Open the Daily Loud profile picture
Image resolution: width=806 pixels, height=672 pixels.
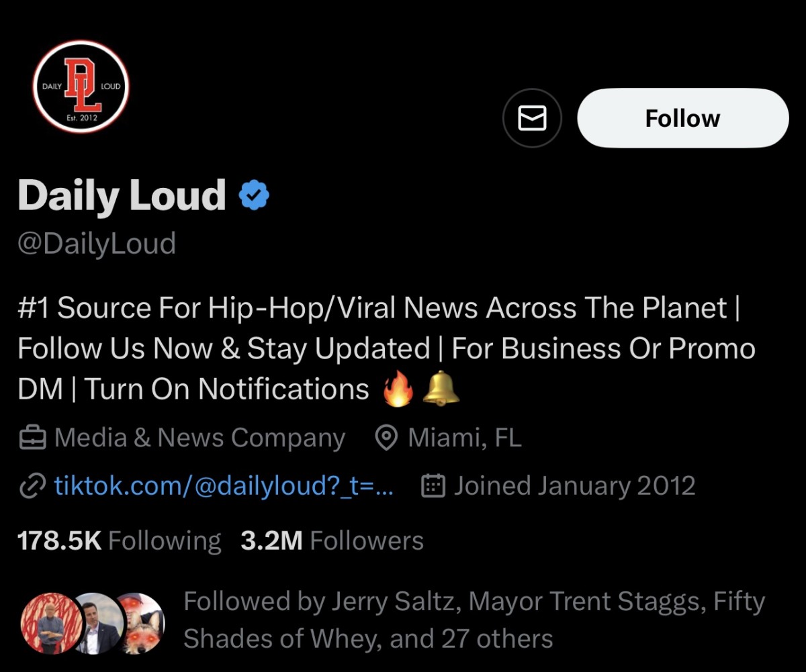[x=80, y=87]
